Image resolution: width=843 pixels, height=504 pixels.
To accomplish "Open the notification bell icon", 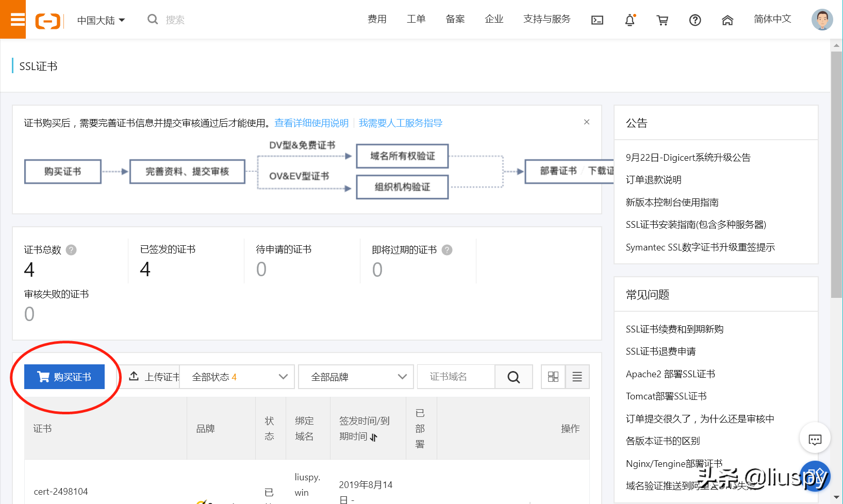I will (630, 20).
